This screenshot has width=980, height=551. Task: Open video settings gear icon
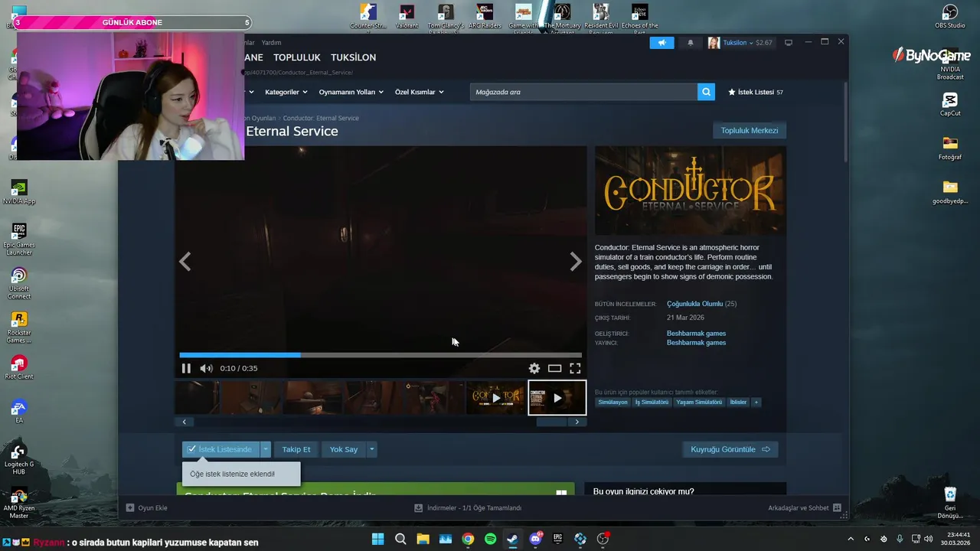[x=534, y=368]
